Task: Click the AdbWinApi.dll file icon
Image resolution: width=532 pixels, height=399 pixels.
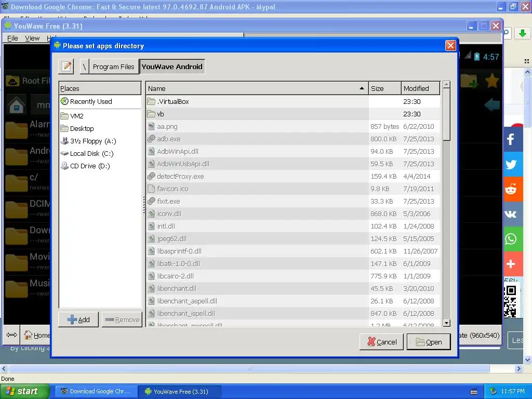Action: (151, 151)
